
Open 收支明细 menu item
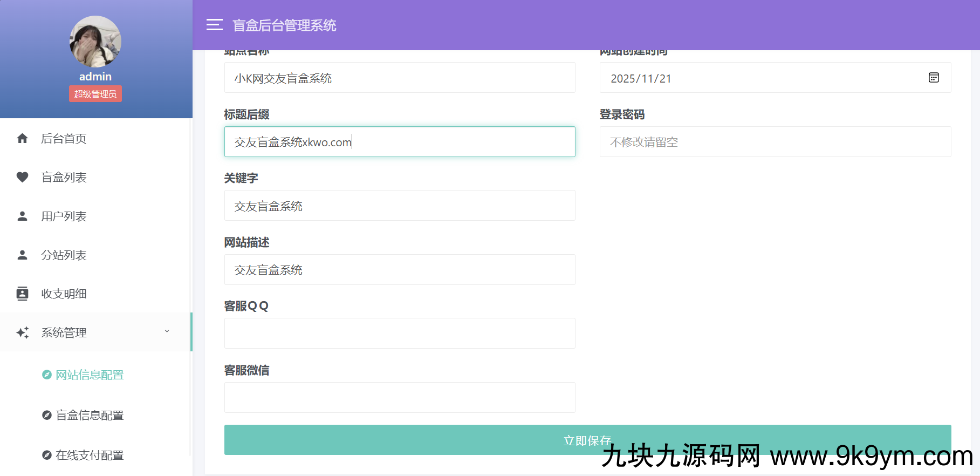coord(95,294)
